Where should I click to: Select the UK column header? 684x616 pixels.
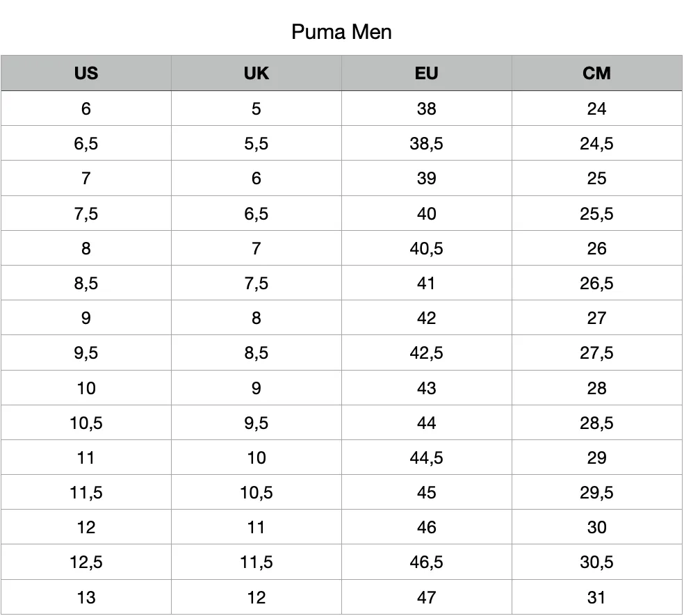pos(256,73)
